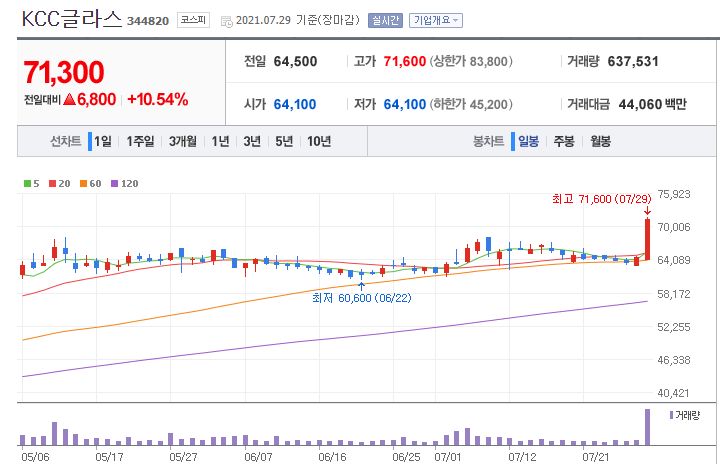Image resolution: width=720 pixels, height=464 pixels.
Task: Click the red up-triangle price change icon
Action: coord(69,99)
